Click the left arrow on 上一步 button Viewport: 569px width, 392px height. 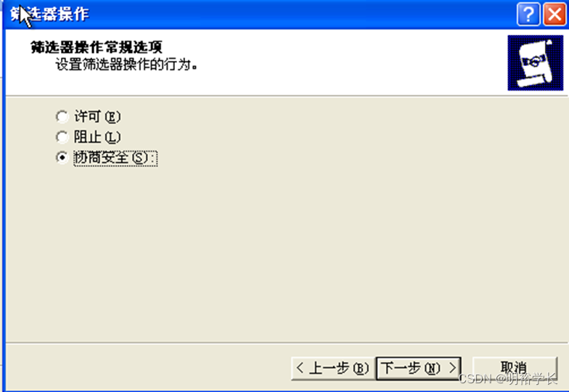point(300,368)
